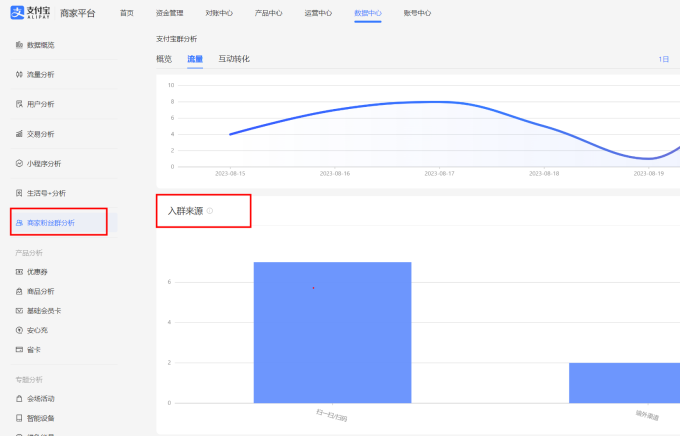This screenshot has height=436, width=680.
Task: Open 用户分析 in the sidebar
Action: (40, 104)
